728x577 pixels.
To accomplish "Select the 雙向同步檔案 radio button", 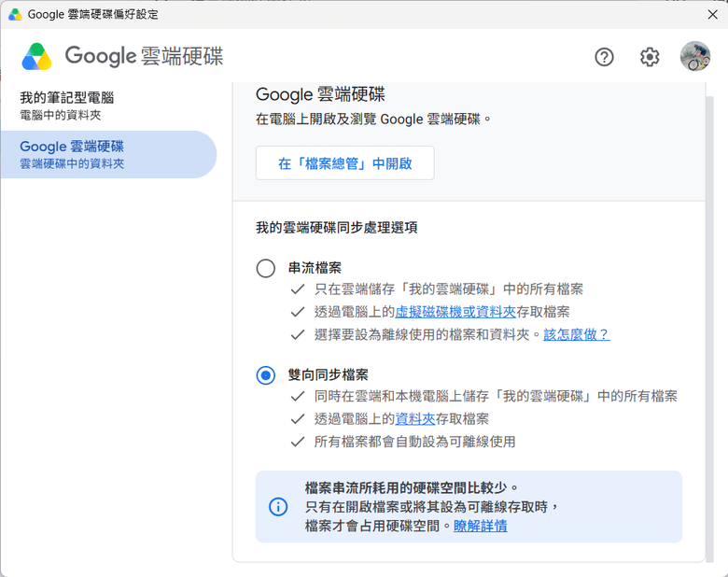I will pyautogui.click(x=266, y=375).
